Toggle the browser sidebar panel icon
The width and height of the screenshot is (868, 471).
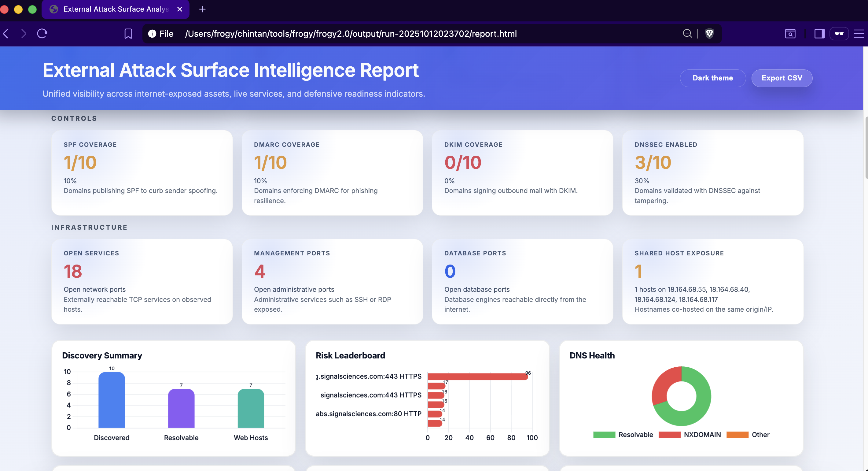pos(819,34)
